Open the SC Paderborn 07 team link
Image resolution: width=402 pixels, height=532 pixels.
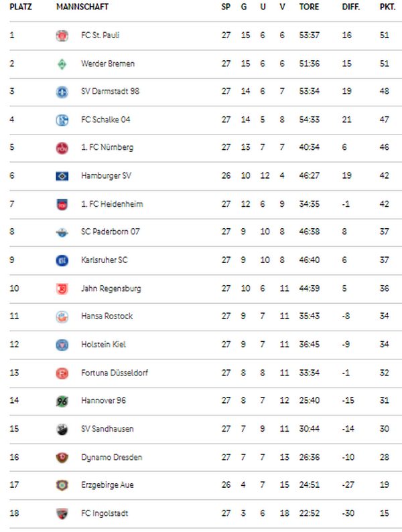click(x=110, y=232)
